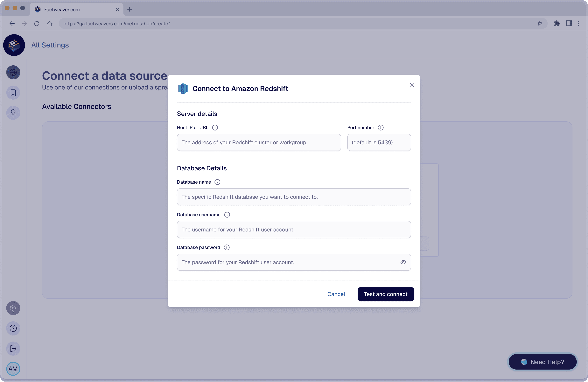Click the Available Connectors heading

[77, 107]
